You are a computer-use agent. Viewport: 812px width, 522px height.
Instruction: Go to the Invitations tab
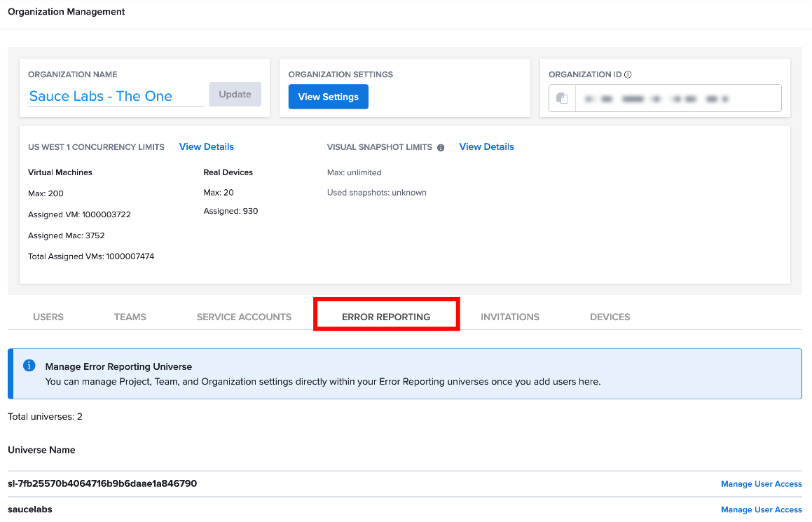(x=510, y=317)
